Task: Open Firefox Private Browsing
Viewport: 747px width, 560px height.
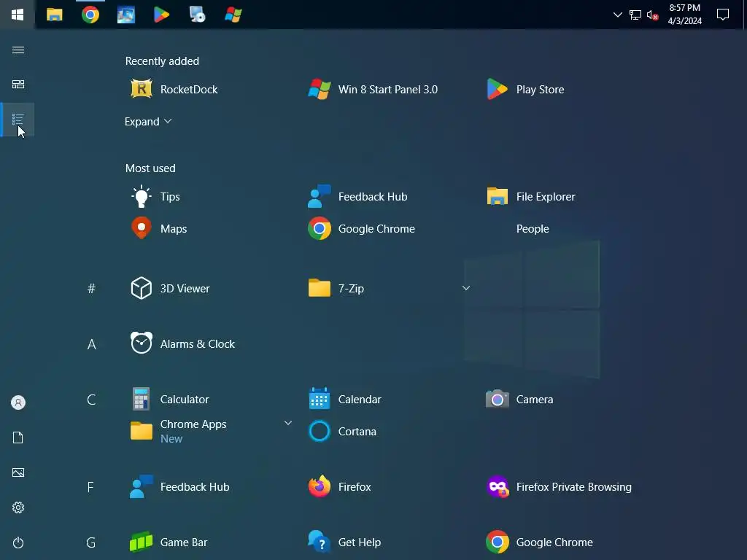Action: [560, 486]
